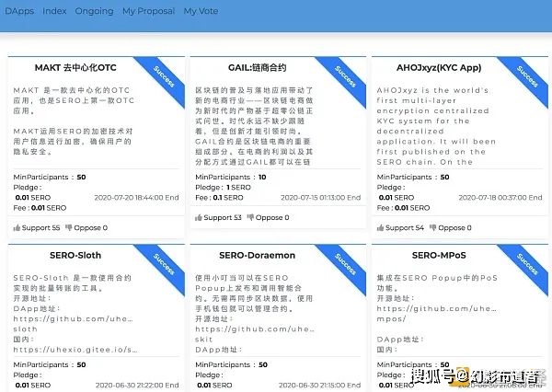The height and width of the screenshot is (392, 552).
Task: Switch to the Ongoing tab
Action: pyautogui.click(x=95, y=11)
